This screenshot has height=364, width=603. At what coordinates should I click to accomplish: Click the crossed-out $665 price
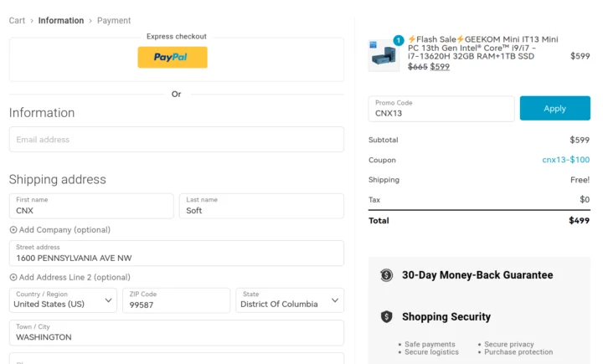[x=418, y=67]
